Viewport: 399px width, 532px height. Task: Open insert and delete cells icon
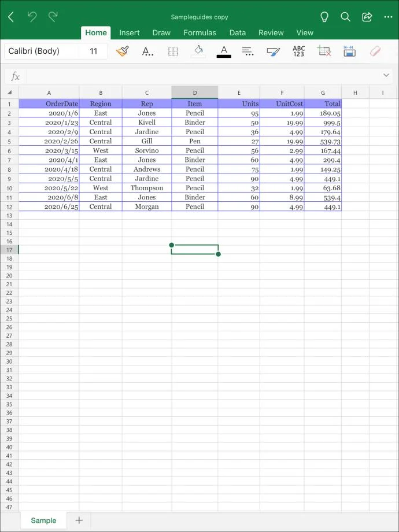[x=324, y=51]
